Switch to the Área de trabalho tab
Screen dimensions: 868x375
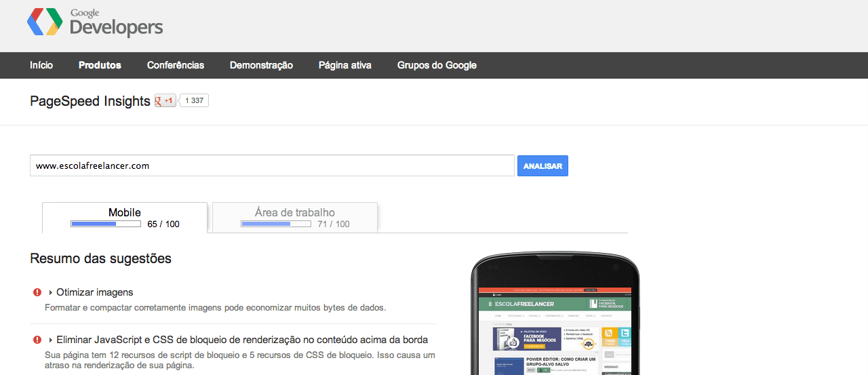[x=295, y=218]
